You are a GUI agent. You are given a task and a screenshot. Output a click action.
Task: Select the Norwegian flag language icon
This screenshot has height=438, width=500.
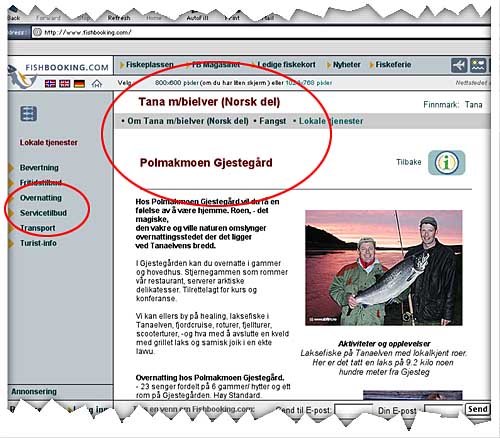tap(50, 83)
